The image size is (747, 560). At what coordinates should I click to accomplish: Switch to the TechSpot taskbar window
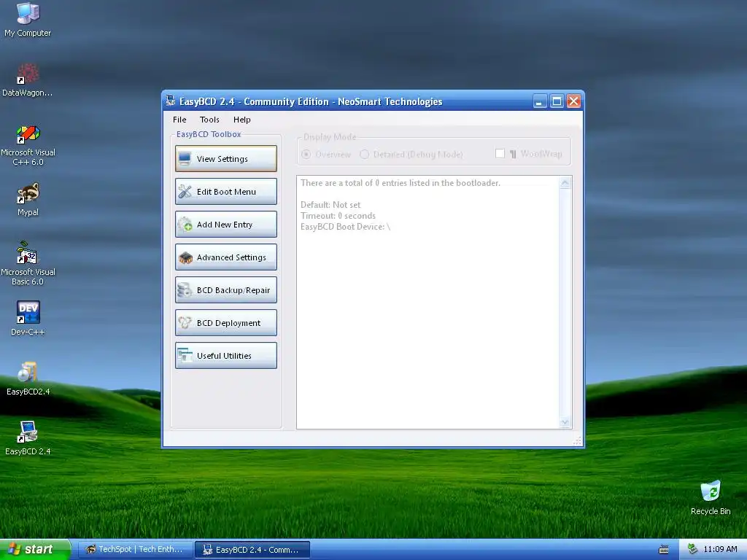click(135, 550)
